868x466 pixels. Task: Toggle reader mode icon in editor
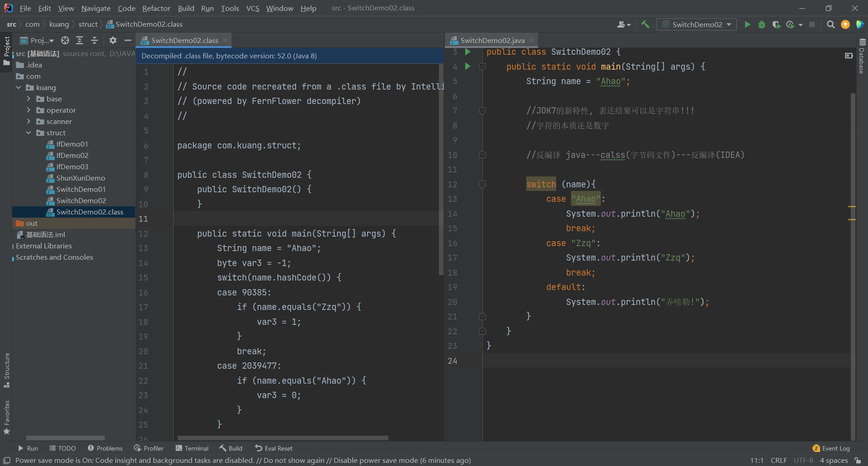(849, 55)
